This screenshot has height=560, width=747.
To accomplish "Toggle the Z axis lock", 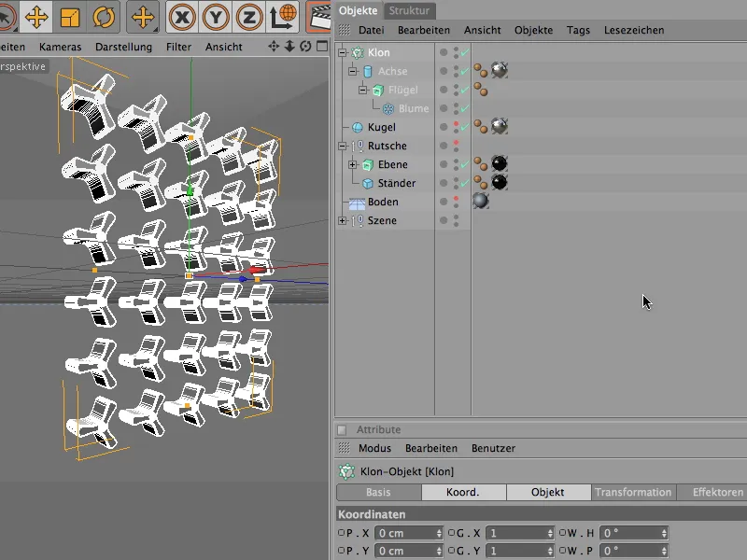I will click(x=248, y=16).
